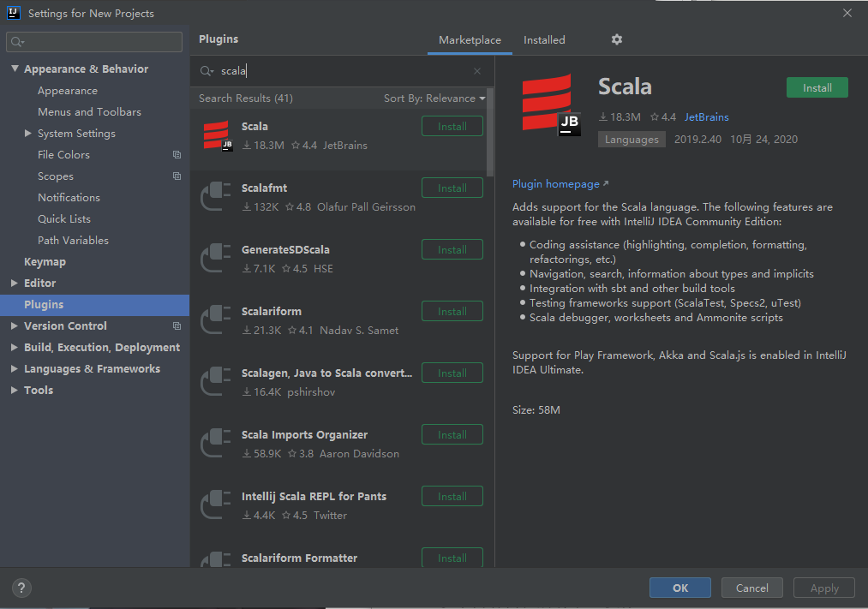Click the Scala plugin logo in results

pos(217,135)
